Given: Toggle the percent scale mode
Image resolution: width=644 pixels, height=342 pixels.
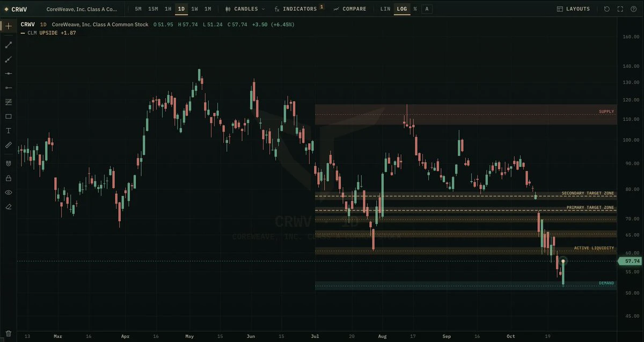Looking at the screenshot, I should [415, 9].
